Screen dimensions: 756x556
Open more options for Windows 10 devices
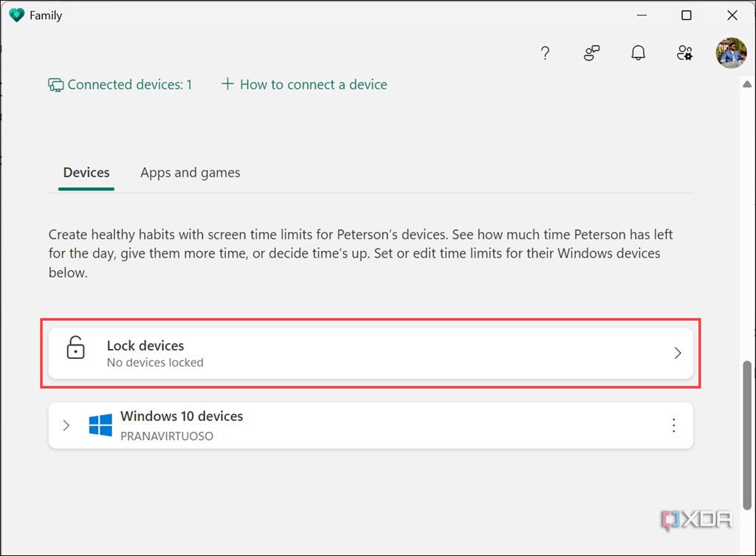[673, 425]
